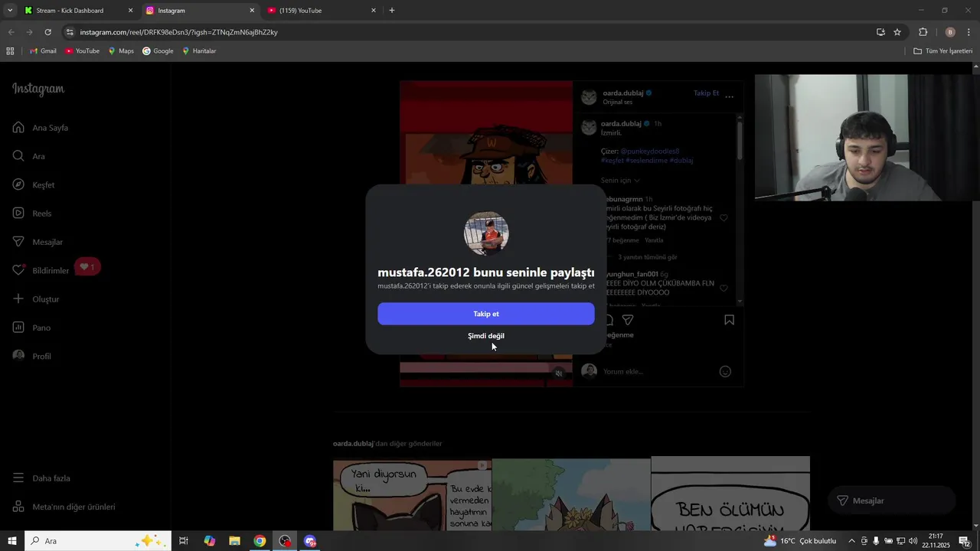The image size is (980, 551).
Task: Open Ara search in Instagram sidebar
Action: pos(38,156)
